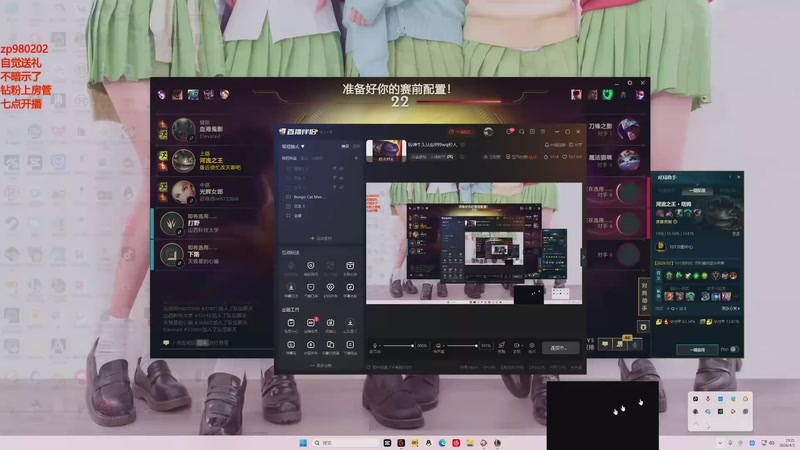Click the taskbar search box
The width and height of the screenshot is (800, 450).
[x=346, y=443]
